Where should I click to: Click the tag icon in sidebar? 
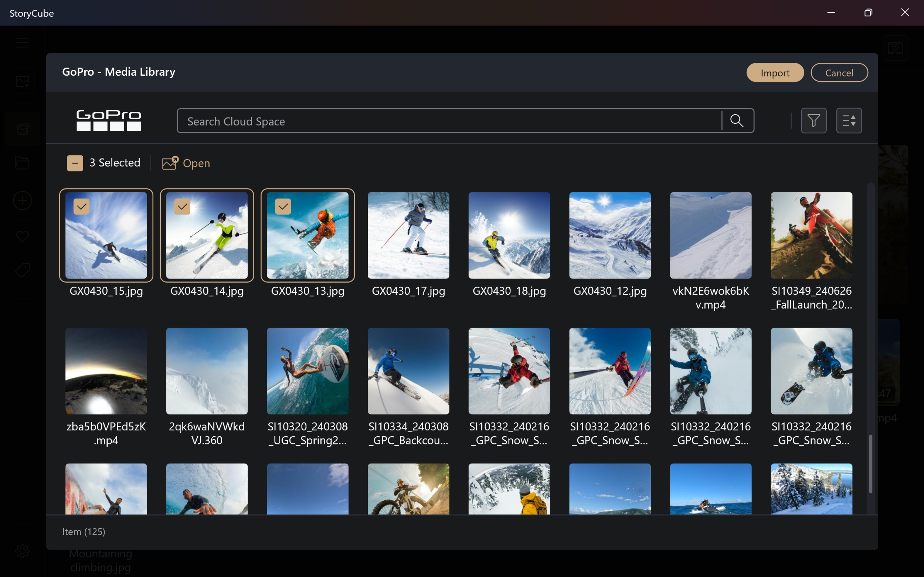23,270
